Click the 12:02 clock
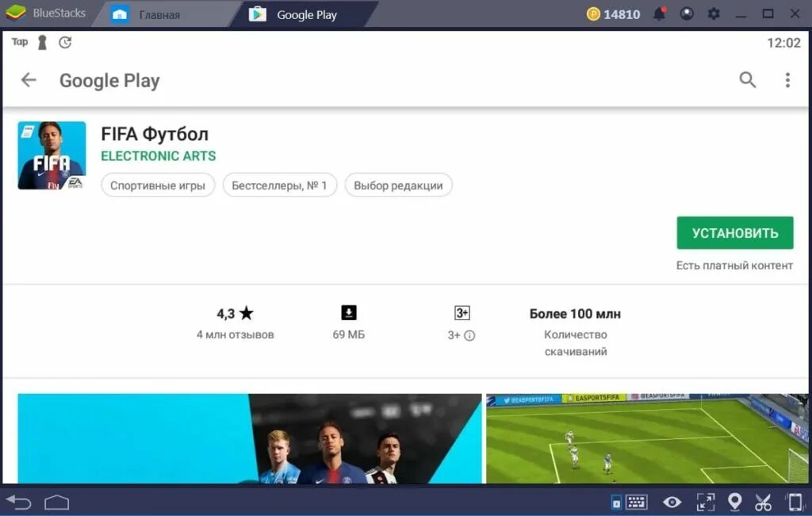812x516 pixels. (783, 43)
